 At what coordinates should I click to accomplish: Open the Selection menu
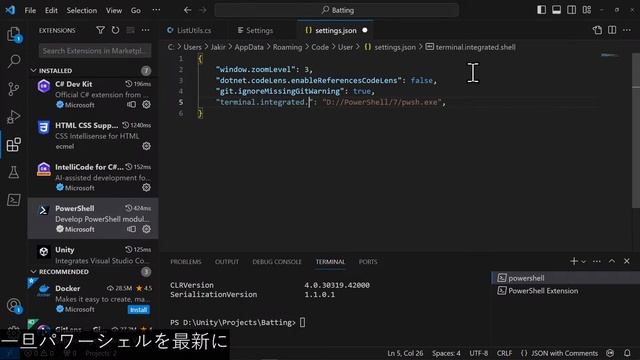(x=82, y=10)
